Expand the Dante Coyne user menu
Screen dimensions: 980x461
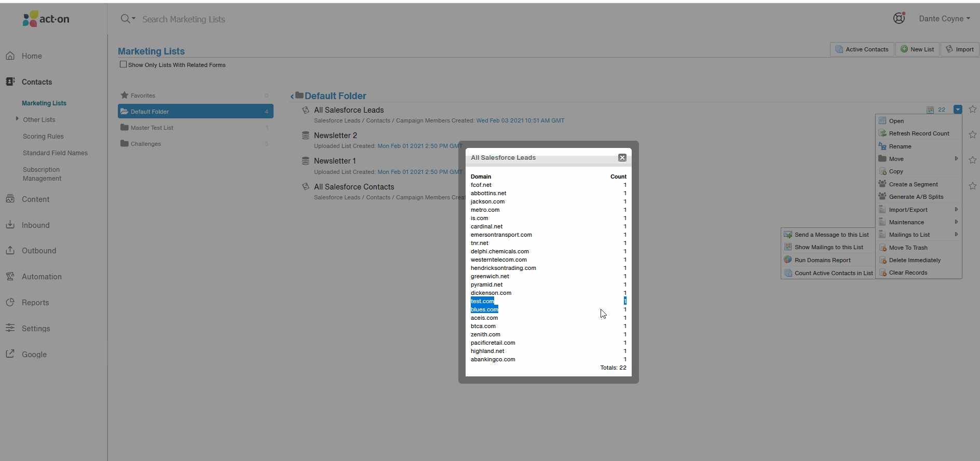(x=944, y=19)
